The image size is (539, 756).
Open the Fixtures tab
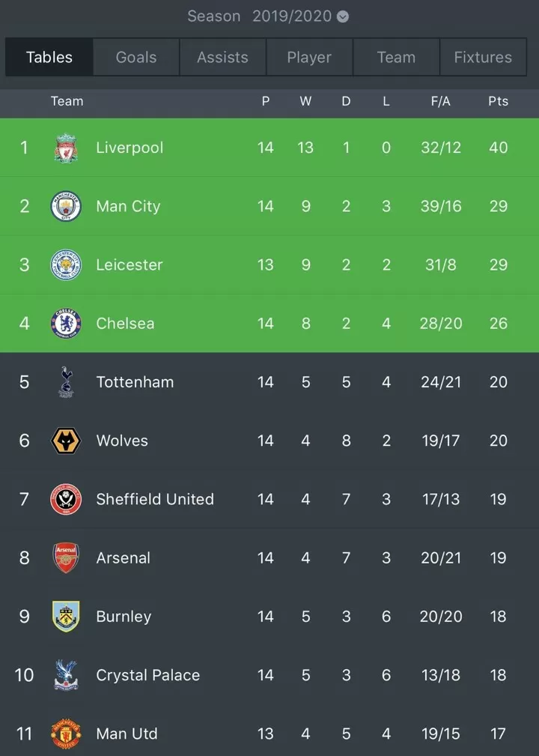pyautogui.click(x=483, y=57)
